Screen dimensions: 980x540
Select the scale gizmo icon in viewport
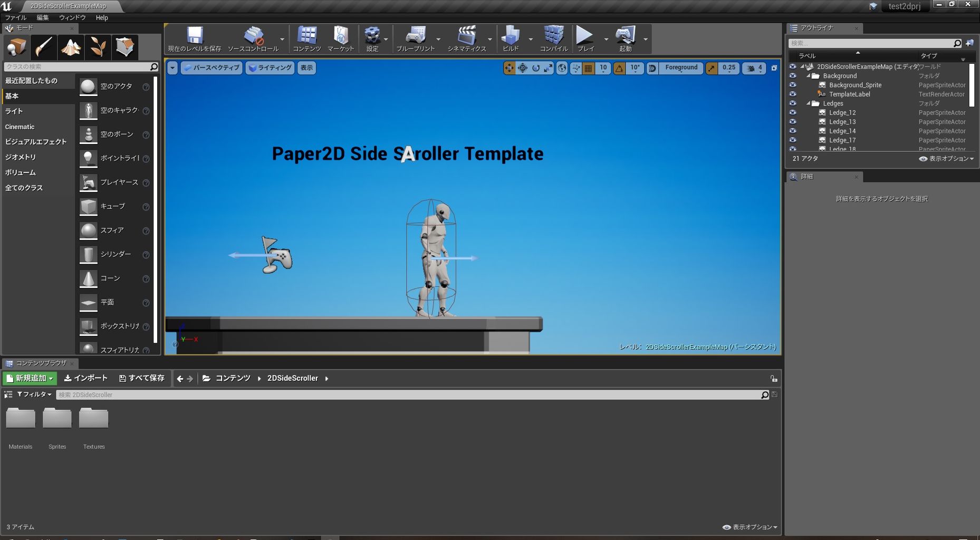[549, 68]
